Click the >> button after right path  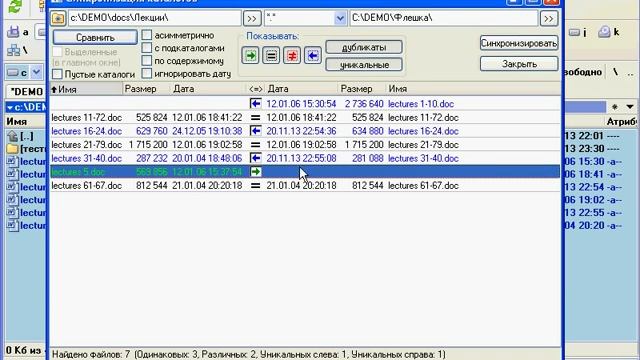549,18
